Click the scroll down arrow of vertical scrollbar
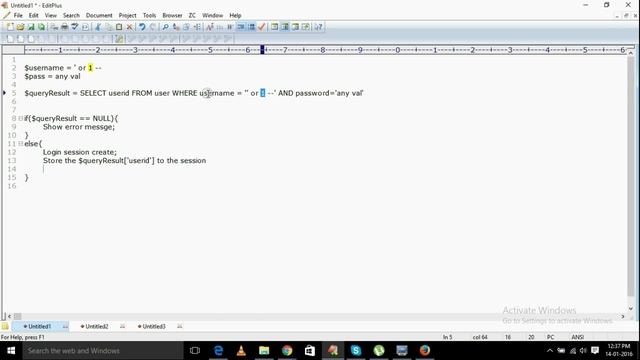The height and width of the screenshot is (360, 640). pyautogui.click(x=631, y=309)
